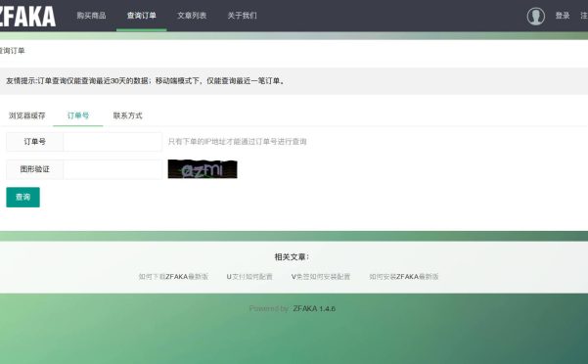Focus the 订单号 input field
This screenshot has height=364, width=588.
pyautogui.click(x=113, y=142)
